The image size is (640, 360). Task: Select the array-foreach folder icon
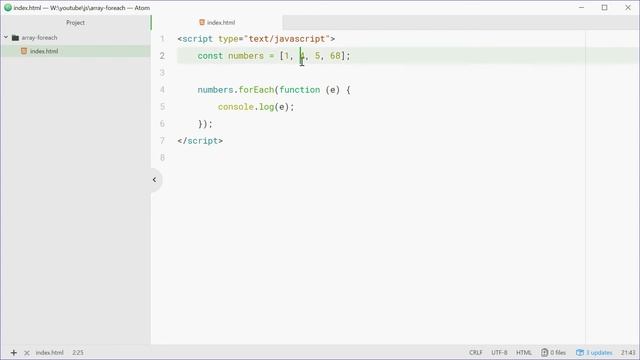pyautogui.click(x=16, y=38)
